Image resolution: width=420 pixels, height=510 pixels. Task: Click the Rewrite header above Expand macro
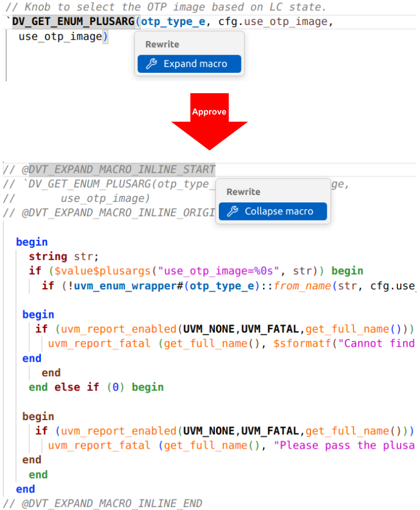[x=162, y=44]
